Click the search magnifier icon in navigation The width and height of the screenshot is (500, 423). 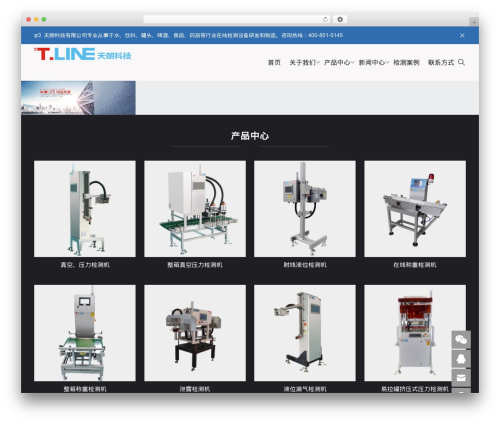[x=461, y=62]
